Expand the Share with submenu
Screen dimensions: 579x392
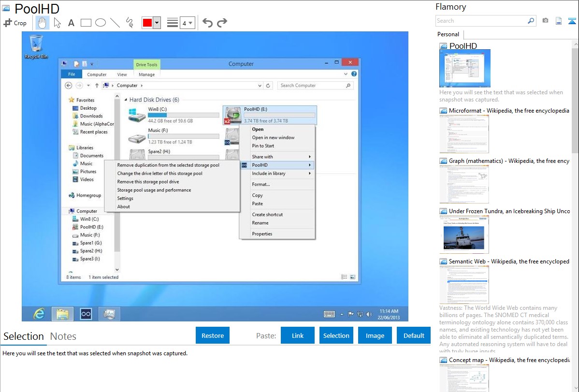click(277, 157)
